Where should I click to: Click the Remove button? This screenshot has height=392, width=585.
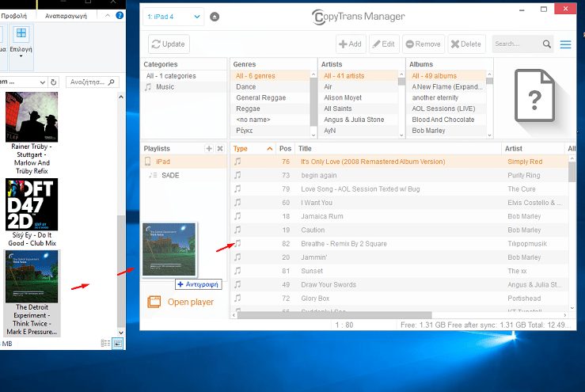click(423, 44)
